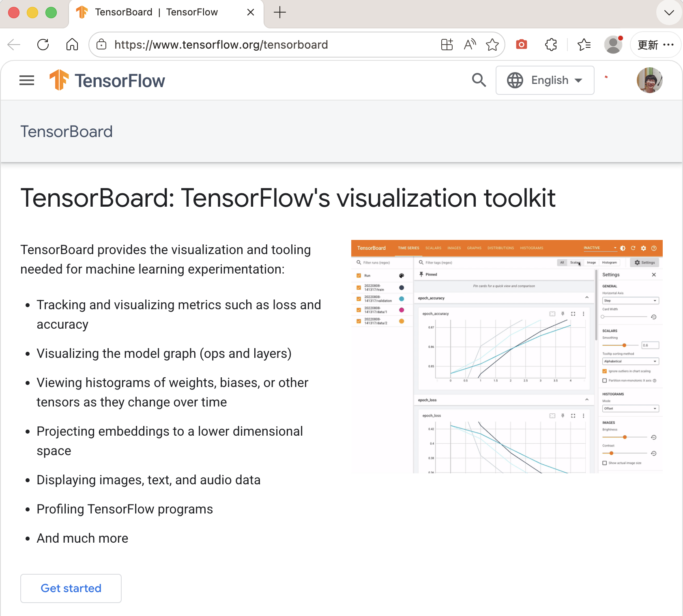Select TIME SERIES tab in TensorBoard screenshot
683x616 pixels.
tap(408, 248)
